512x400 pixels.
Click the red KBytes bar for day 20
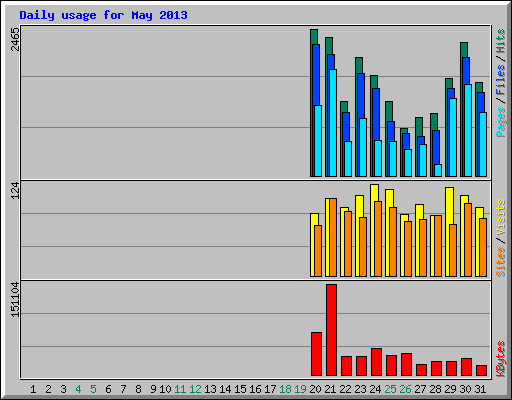click(x=316, y=354)
